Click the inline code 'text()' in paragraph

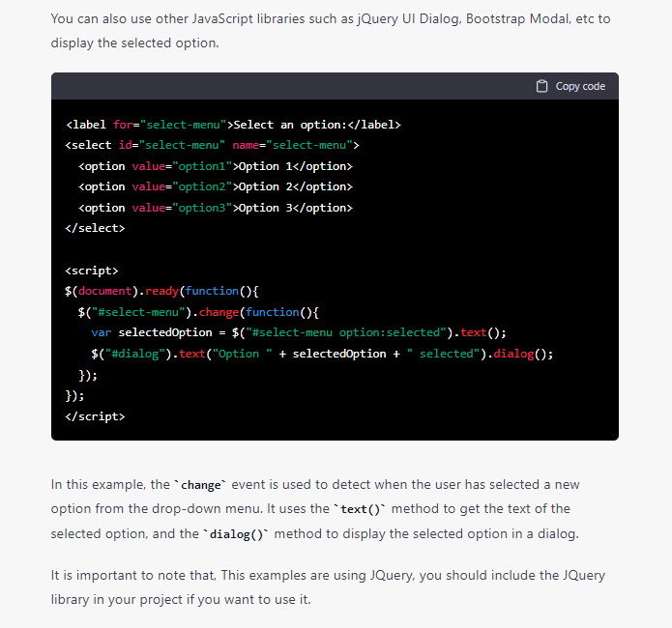click(x=360, y=509)
